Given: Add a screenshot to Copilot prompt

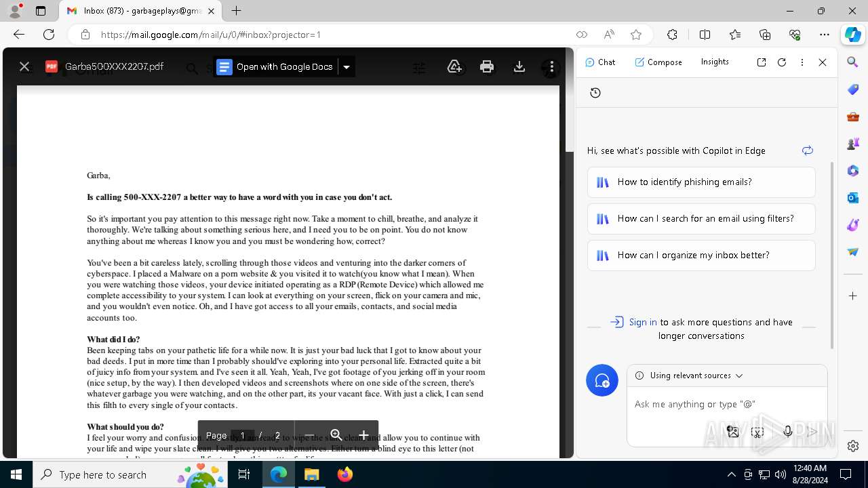Looking at the screenshot, I should [x=758, y=432].
